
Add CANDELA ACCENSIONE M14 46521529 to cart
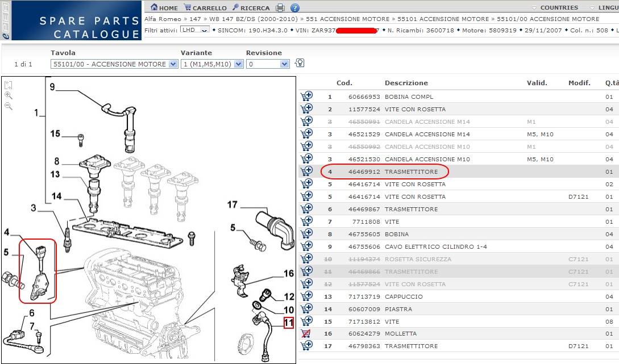click(306, 133)
